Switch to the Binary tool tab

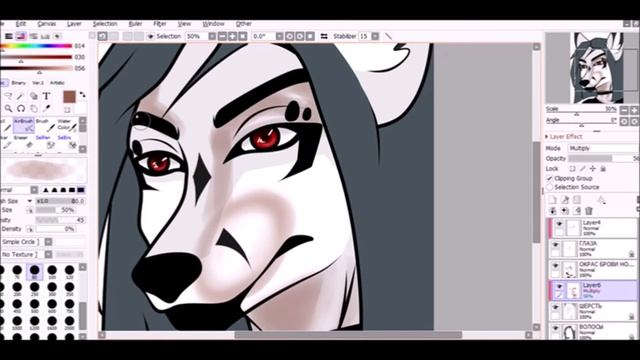pyautogui.click(x=18, y=83)
